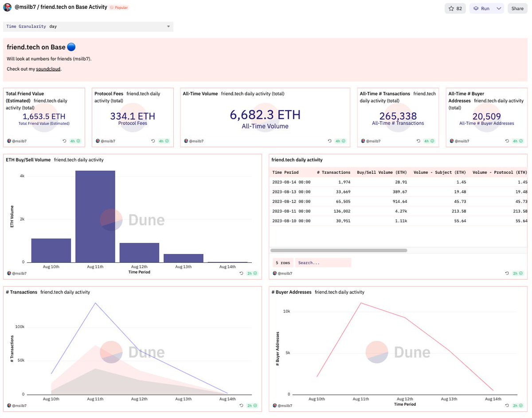Image resolution: width=532 pixels, height=418 pixels.
Task: Open the @msilb7 profile avatar icon
Action: tap(7, 7)
